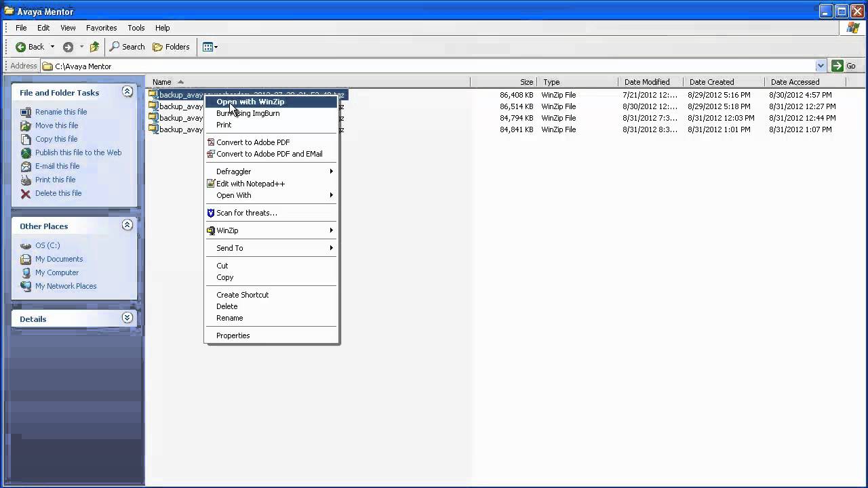Select Cut from the context menu
This screenshot has width=868, height=488.
[271, 266]
